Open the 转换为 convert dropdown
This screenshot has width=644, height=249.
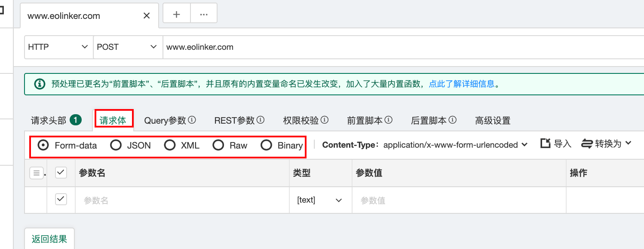point(606,144)
